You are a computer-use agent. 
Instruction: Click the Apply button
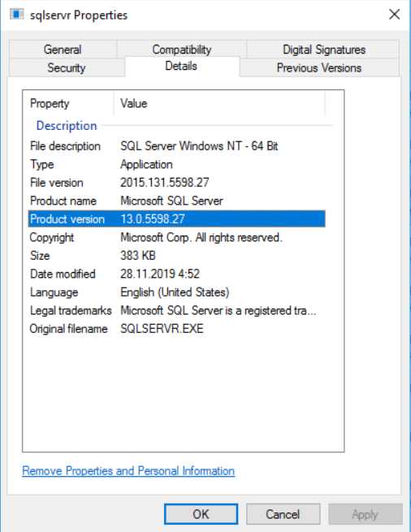pos(365,514)
